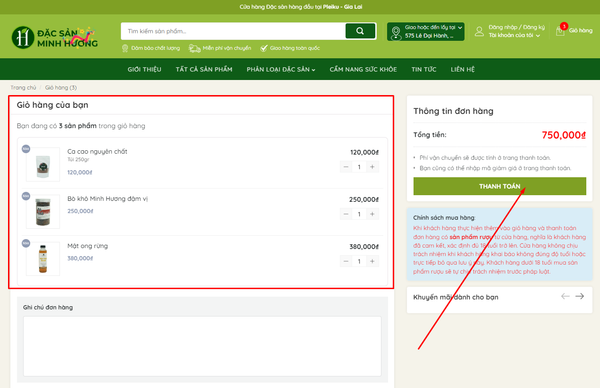Click Ca cao nguyên chất product name

(97, 152)
